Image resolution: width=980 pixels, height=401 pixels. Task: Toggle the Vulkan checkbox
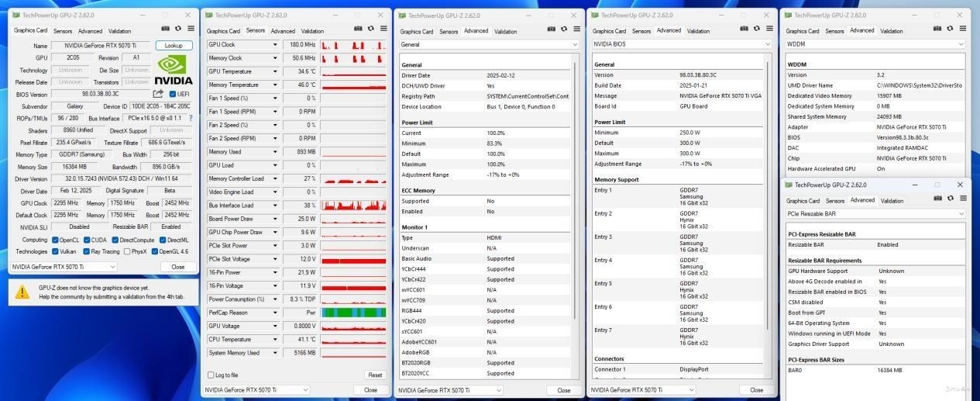(55, 251)
